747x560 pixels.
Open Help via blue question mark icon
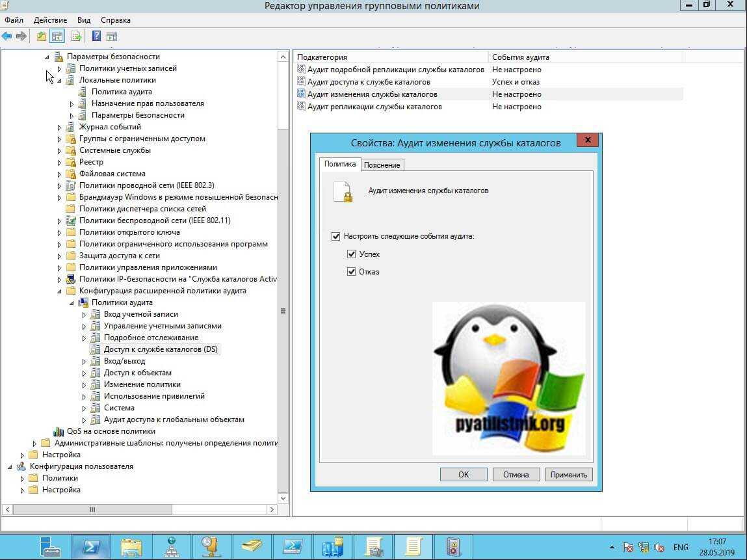[96, 36]
